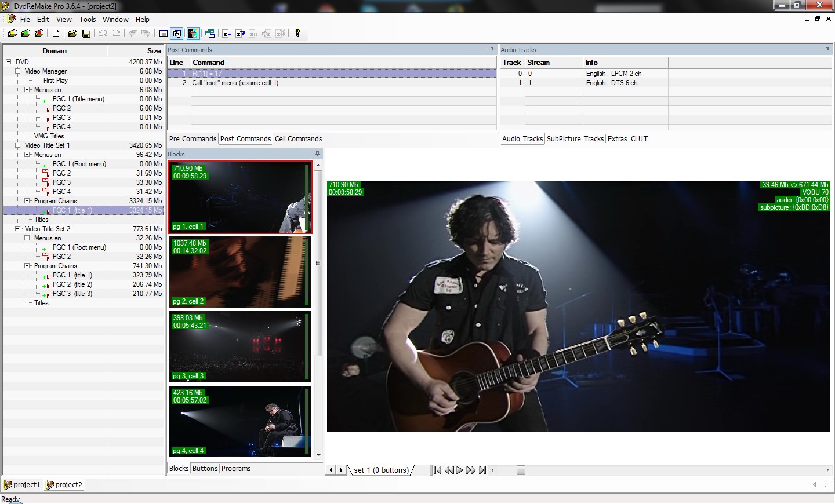Click the navigate back arrow in toolbar
The image size is (835, 504).
(133, 34)
